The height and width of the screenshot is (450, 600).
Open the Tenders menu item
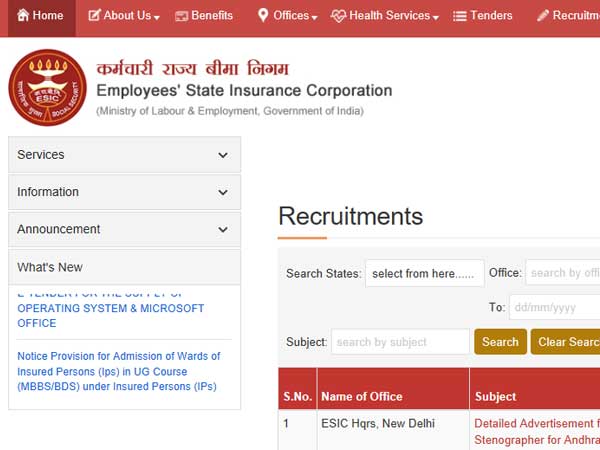pos(491,16)
